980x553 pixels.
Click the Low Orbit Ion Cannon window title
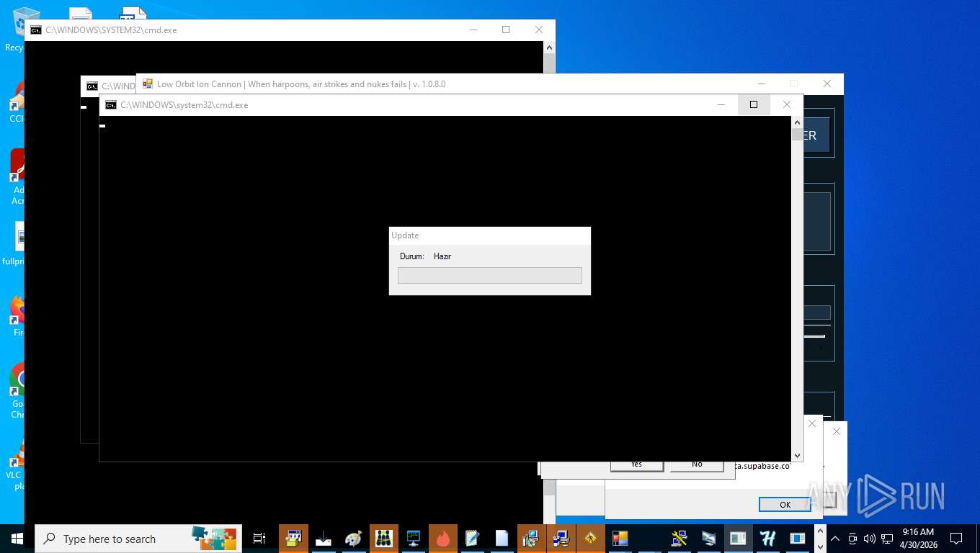[301, 84]
